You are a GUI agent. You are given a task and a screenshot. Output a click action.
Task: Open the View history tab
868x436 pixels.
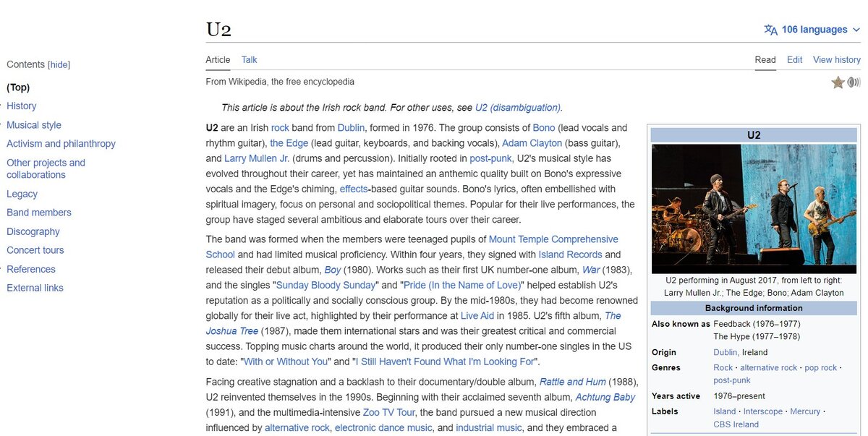click(x=837, y=60)
